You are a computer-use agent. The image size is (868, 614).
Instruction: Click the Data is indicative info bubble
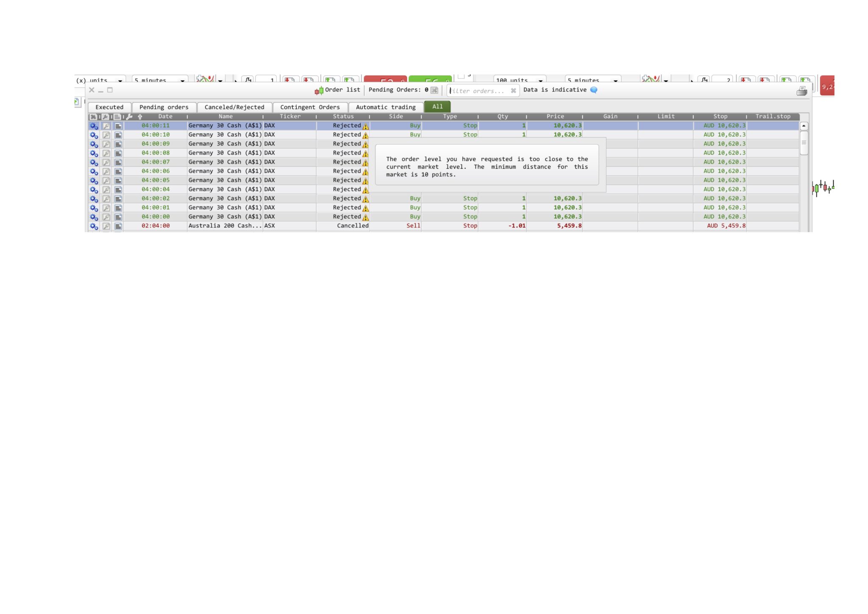pyautogui.click(x=594, y=90)
